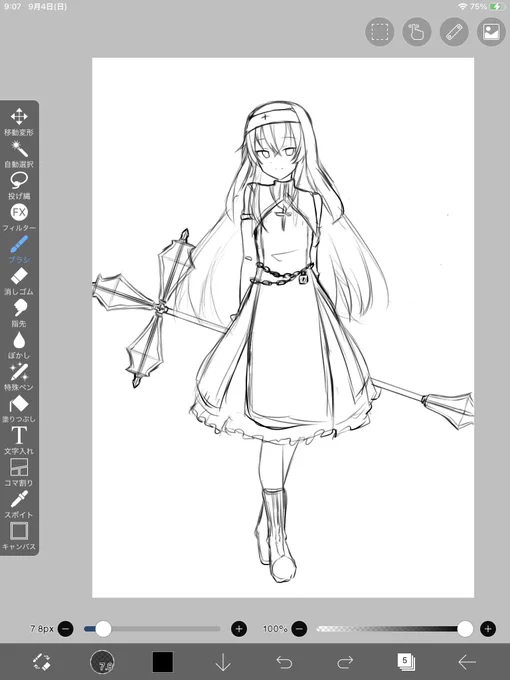510x680 pixels.
Task: Select the Special Pen (特殊ペン) tool
Action: pyautogui.click(x=19, y=377)
